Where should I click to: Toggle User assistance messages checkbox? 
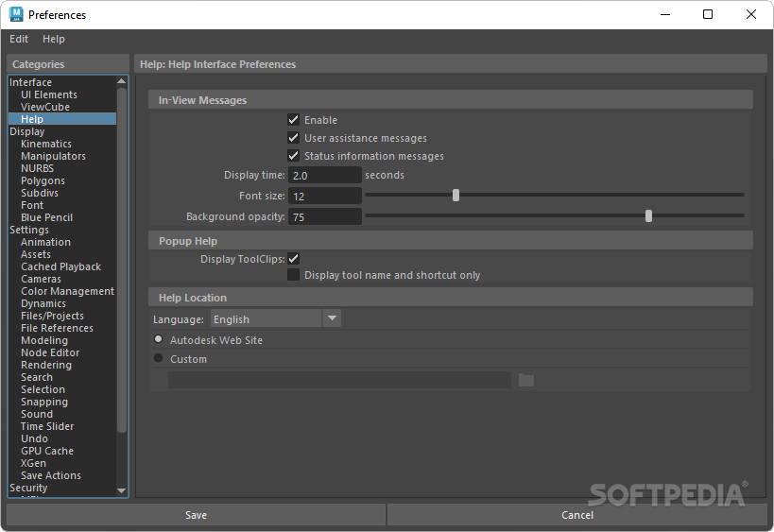[x=293, y=138]
